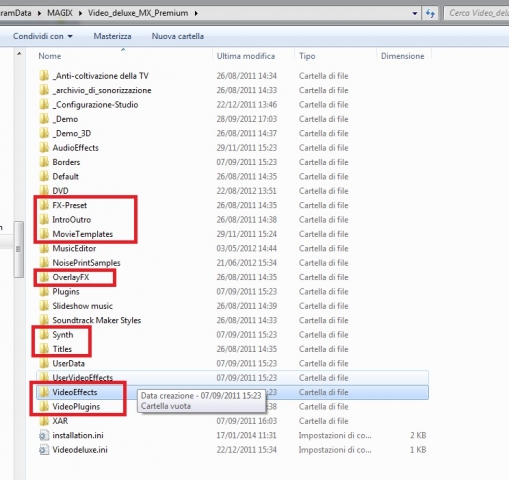The width and height of the screenshot is (509, 480).
Task: Select the installation.ini file icon
Action: (x=44, y=435)
